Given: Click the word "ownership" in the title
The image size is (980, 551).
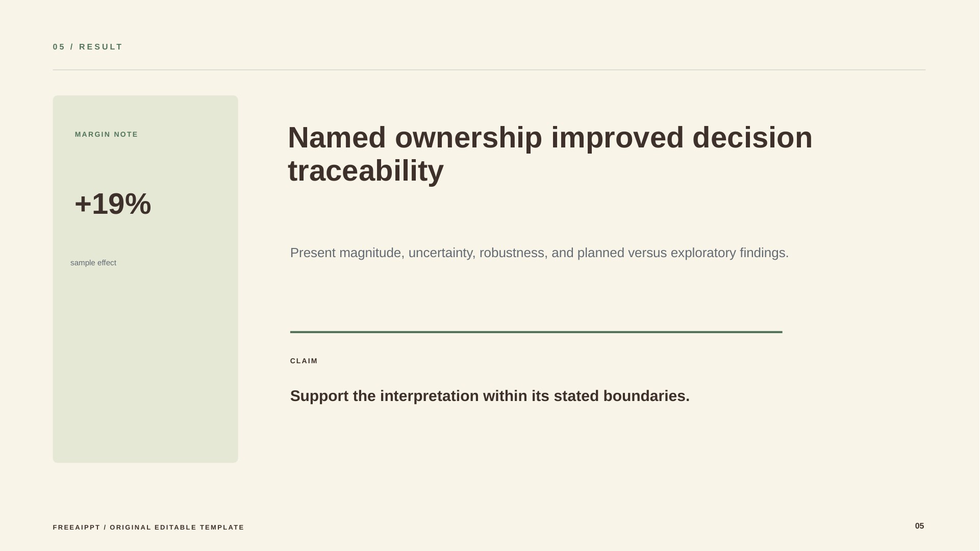Looking at the screenshot, I should click(x=468, y=138).
